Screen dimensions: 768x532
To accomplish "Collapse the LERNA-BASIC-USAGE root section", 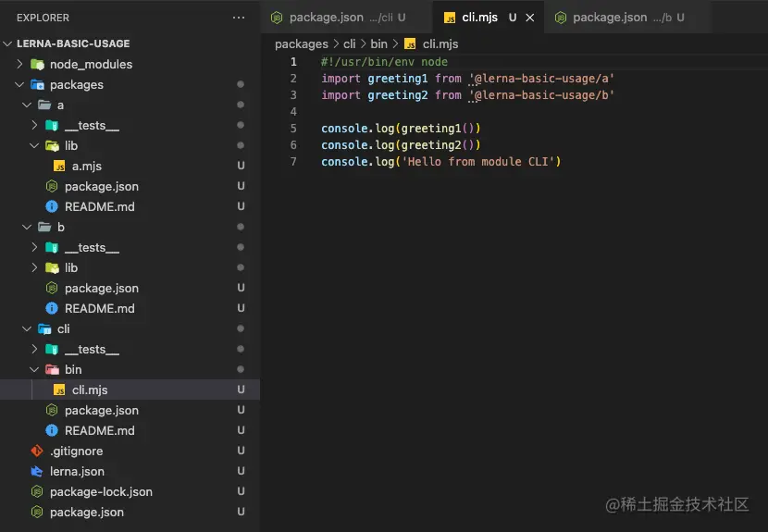I will point(7,43).
